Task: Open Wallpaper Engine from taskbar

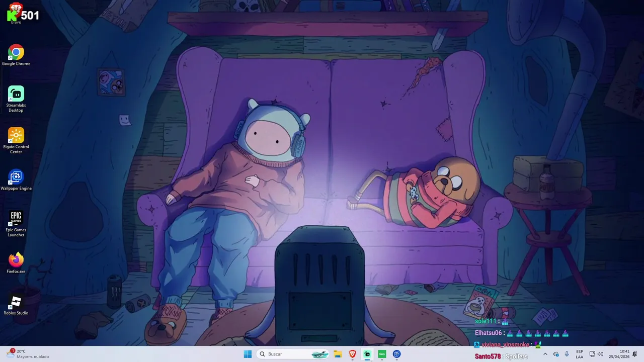Action: tap(396, 354)
